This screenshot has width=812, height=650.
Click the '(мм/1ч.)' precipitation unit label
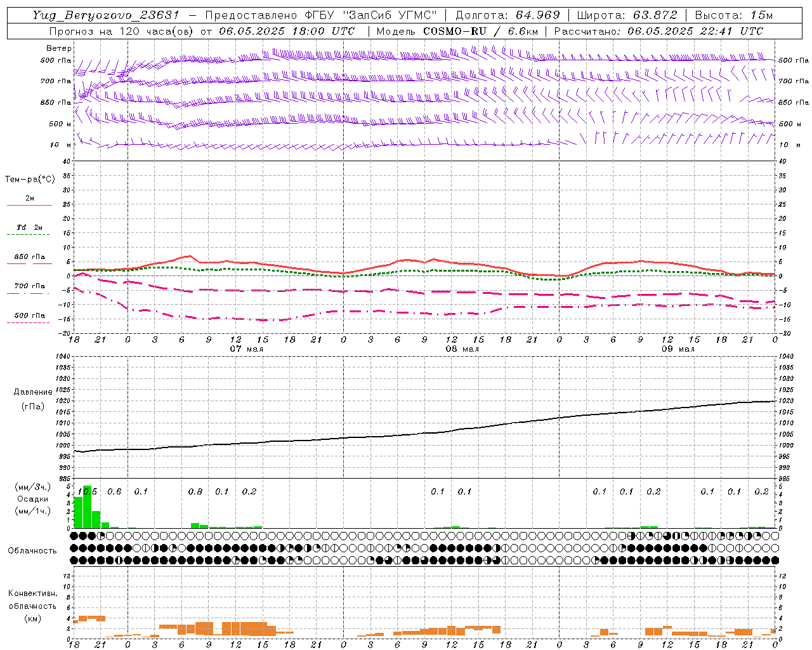point(32,511)
